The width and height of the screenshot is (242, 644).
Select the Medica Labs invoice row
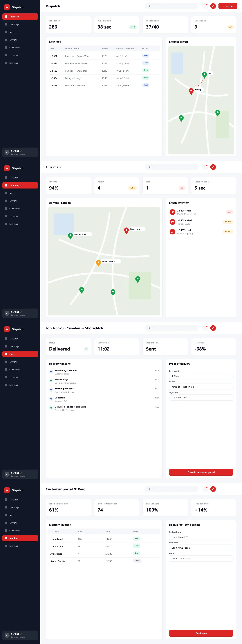104,547
